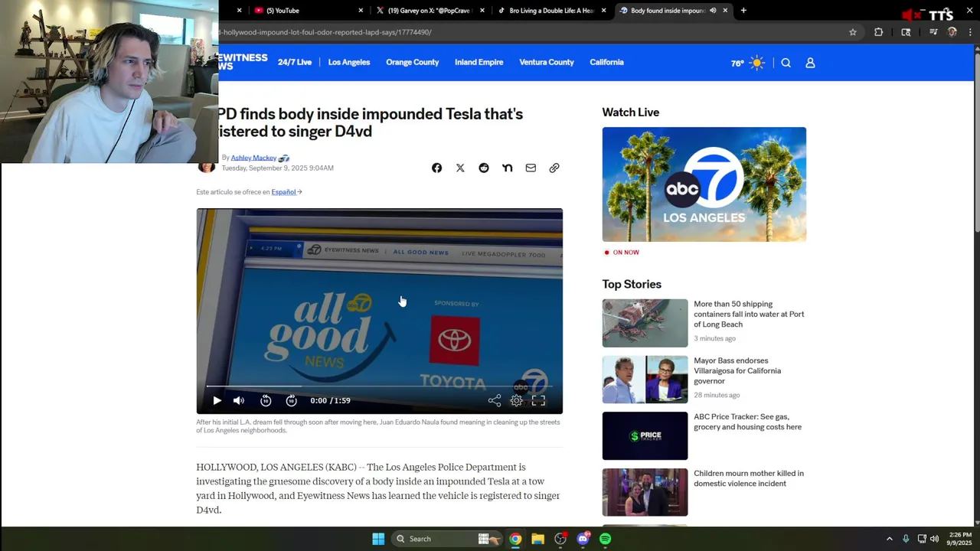Click the weather sun icon

click(756, 63)
